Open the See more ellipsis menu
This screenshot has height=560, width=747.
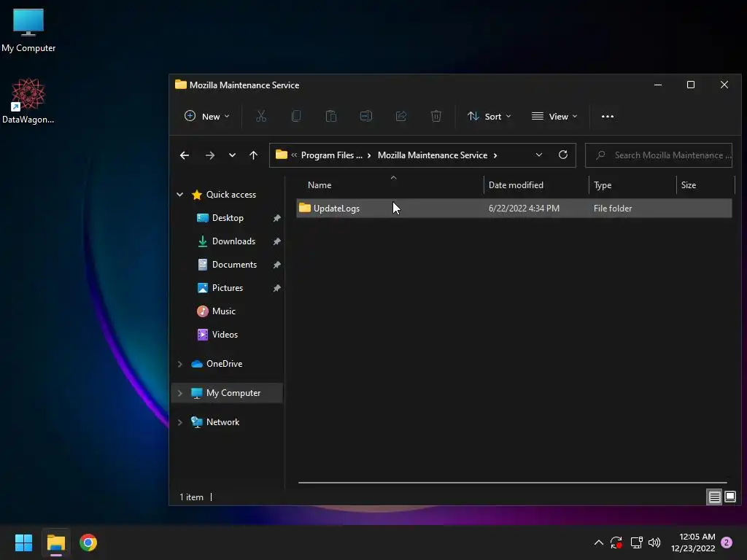click(x=608, y=116)
